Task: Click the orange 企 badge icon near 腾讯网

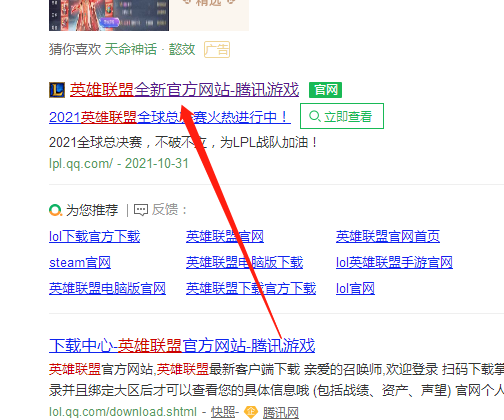Action: (251, 412)
